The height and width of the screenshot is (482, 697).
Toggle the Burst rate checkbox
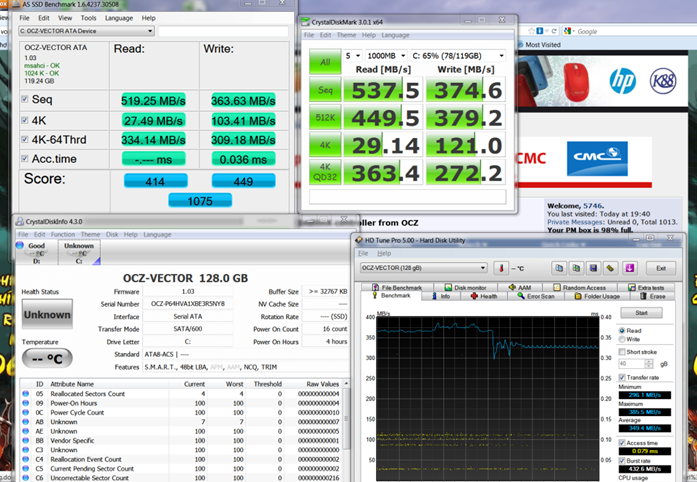(x=622, y=461)
